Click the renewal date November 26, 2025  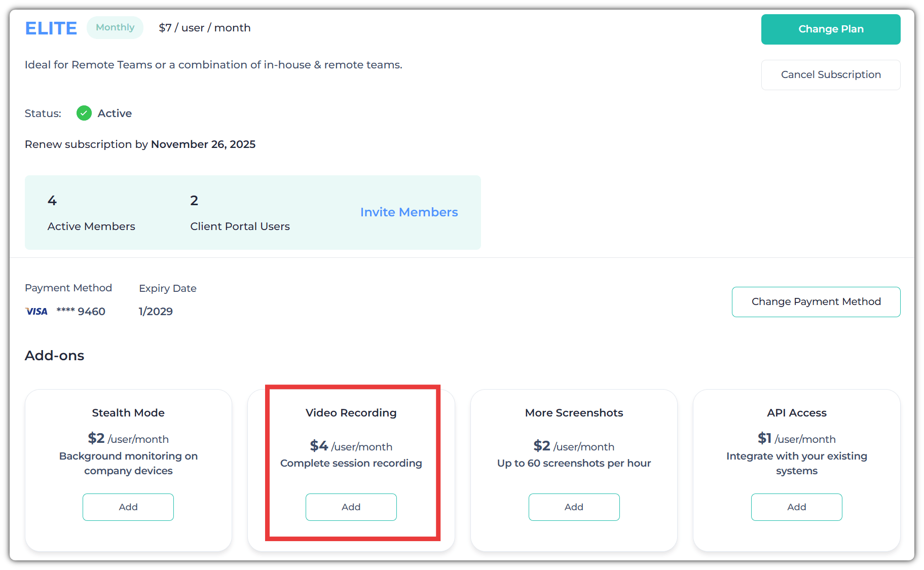point(203,144)
